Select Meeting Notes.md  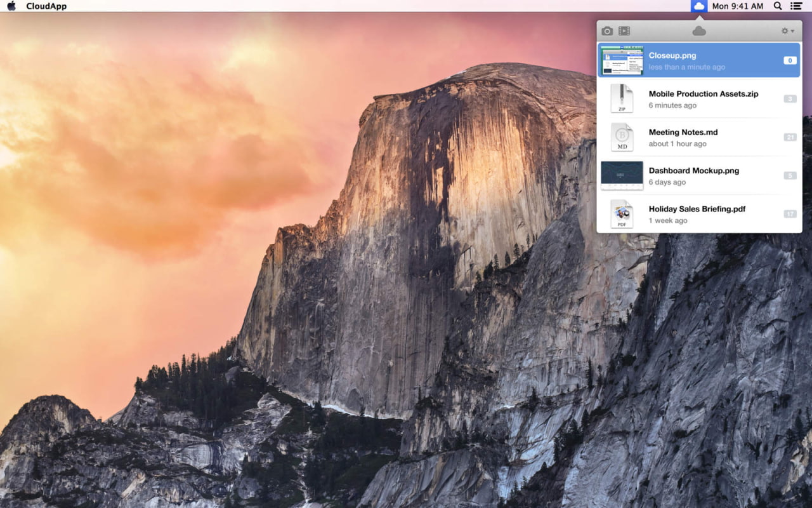pos(683,132)
